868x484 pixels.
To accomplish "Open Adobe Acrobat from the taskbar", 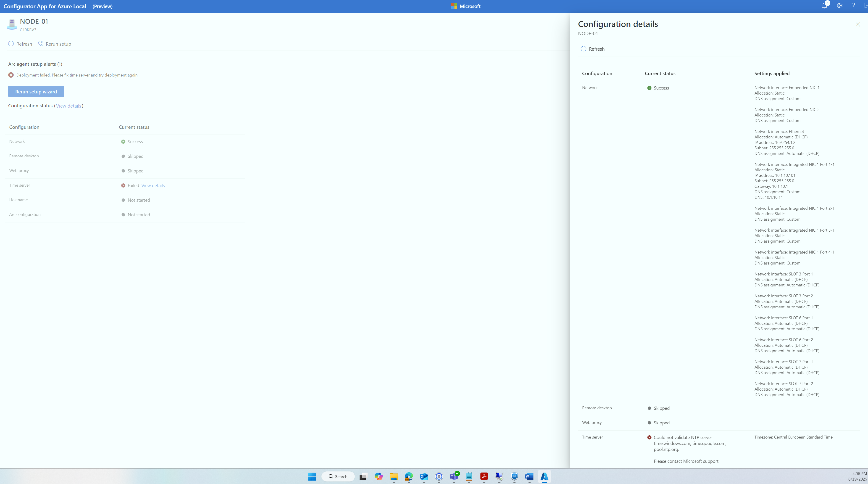I will 484,476.
